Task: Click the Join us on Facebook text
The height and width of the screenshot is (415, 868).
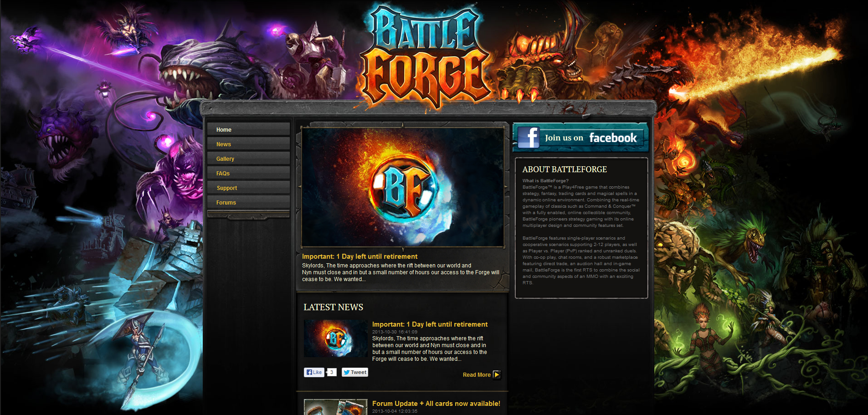Action: point(591,138)
